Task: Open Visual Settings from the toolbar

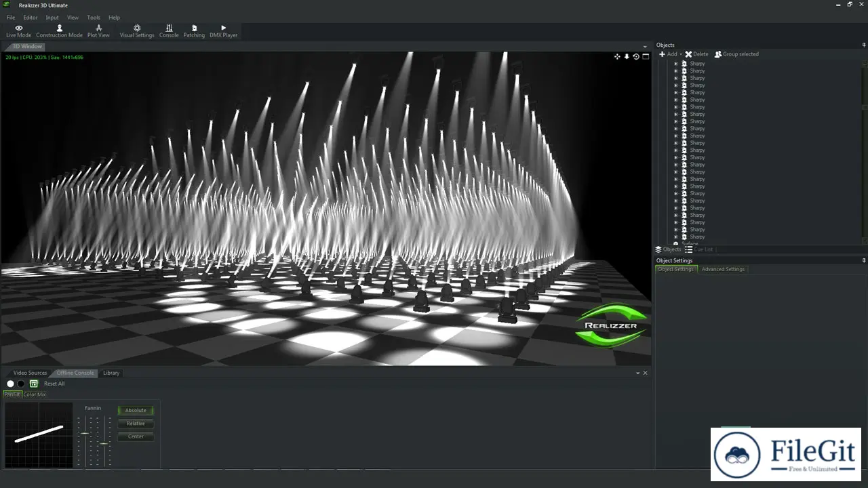Action: click(x=137, y=31)
